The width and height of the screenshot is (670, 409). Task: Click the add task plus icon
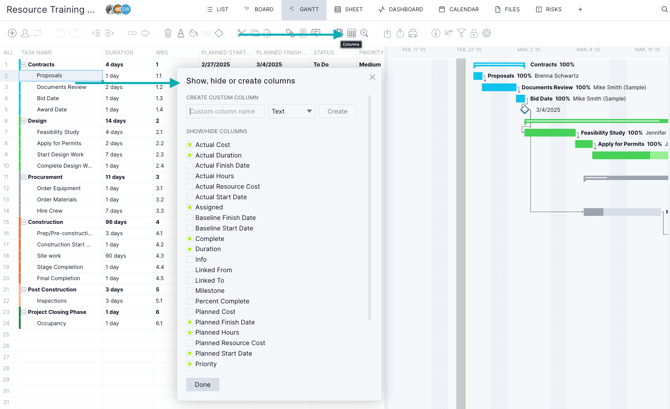[12, 33]
